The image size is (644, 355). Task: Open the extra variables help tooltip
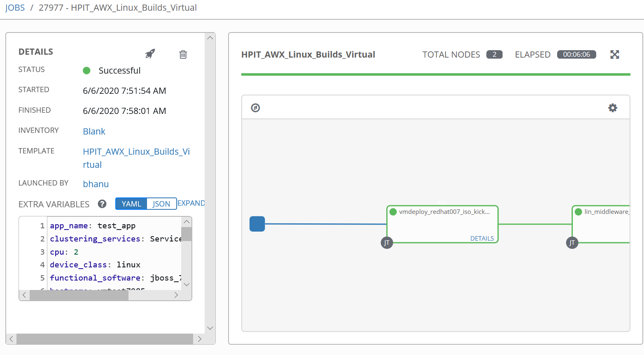click(102, 204)
